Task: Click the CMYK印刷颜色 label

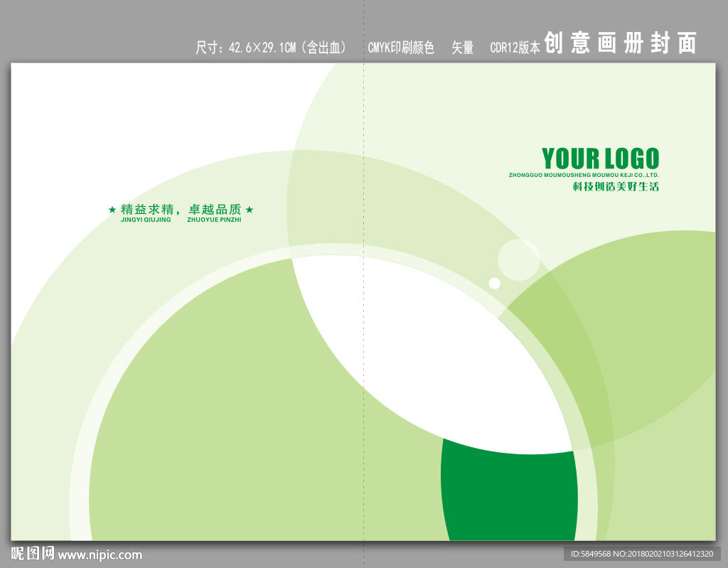Action: [401, 48]
